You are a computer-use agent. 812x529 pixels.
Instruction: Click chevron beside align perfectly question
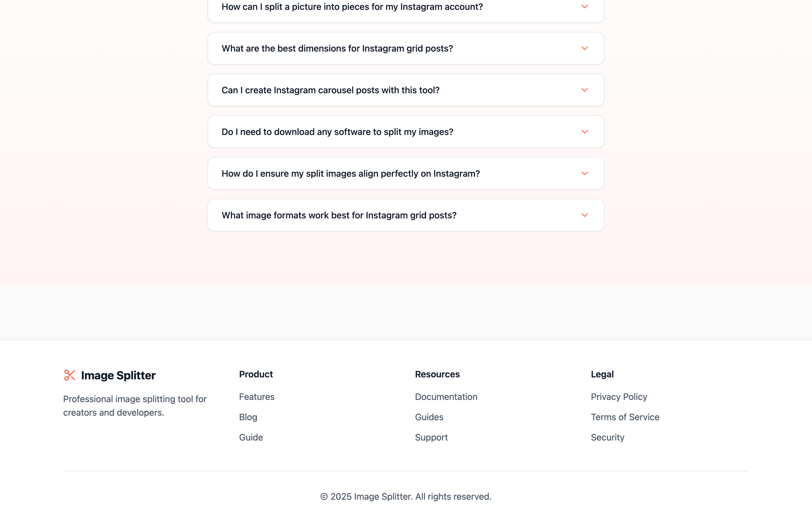pos(584,173)
